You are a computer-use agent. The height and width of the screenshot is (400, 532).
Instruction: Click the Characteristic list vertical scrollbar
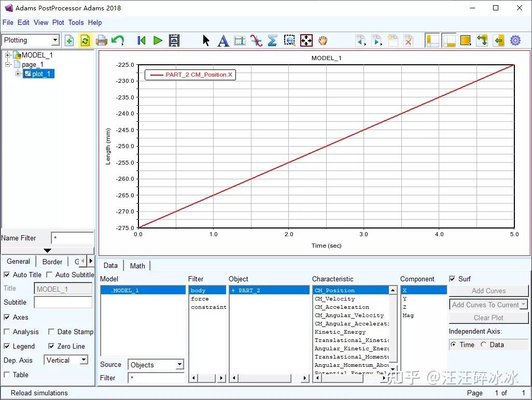tap(393, 326)
